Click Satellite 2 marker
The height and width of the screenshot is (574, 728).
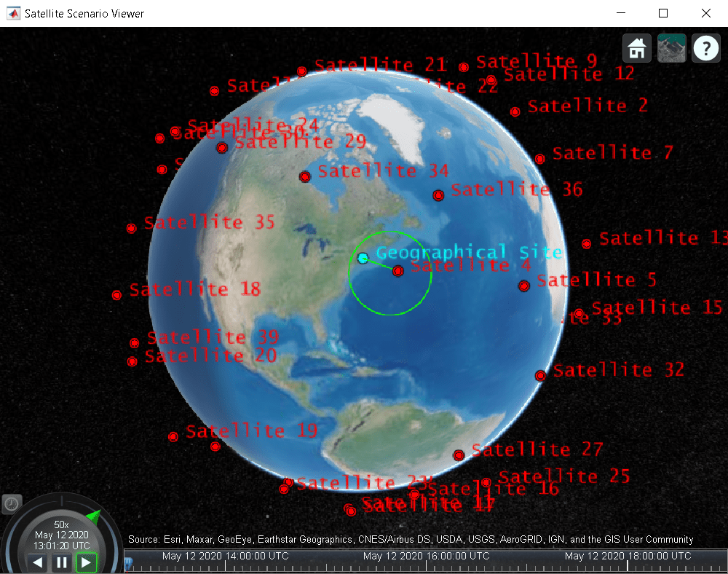tap(515, 112)
